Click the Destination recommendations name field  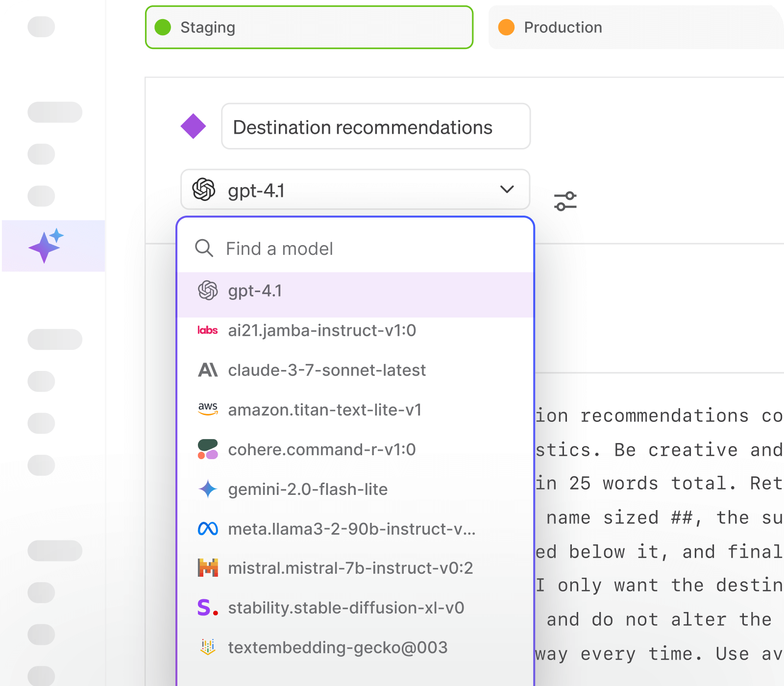[x=376, y=126]
